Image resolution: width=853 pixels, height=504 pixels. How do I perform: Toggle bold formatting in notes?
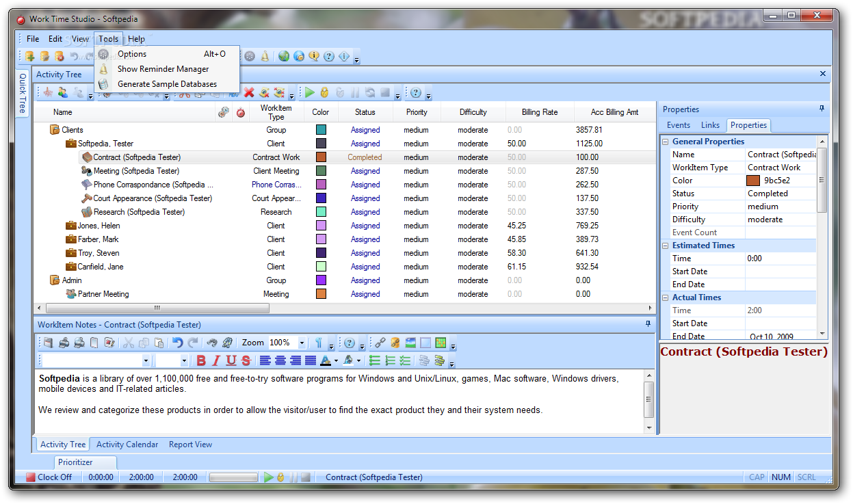pyautogui.click(x=201, y=360)
